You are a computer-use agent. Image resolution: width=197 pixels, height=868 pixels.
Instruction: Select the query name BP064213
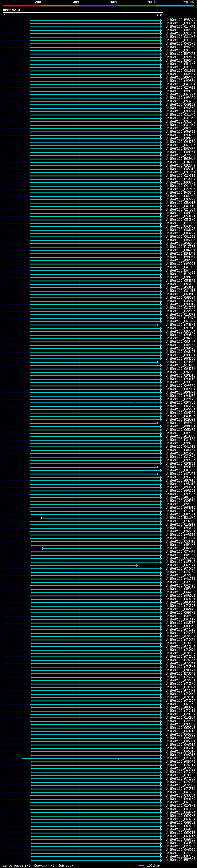click(x=11, y=10)
